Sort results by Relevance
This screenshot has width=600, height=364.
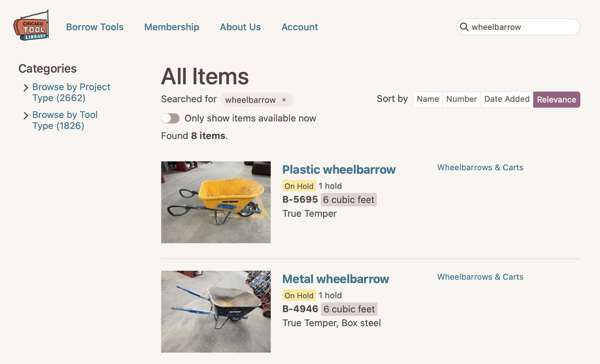click(556, 99)
